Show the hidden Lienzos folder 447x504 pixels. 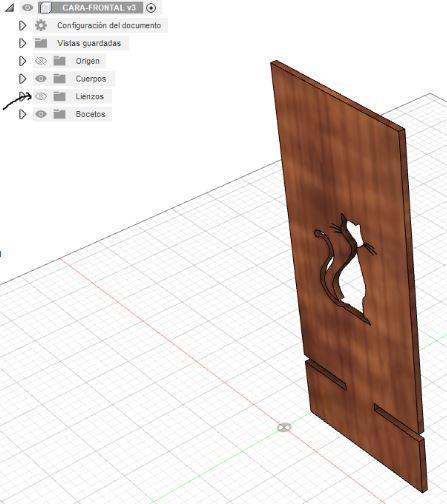coord(41,96)
